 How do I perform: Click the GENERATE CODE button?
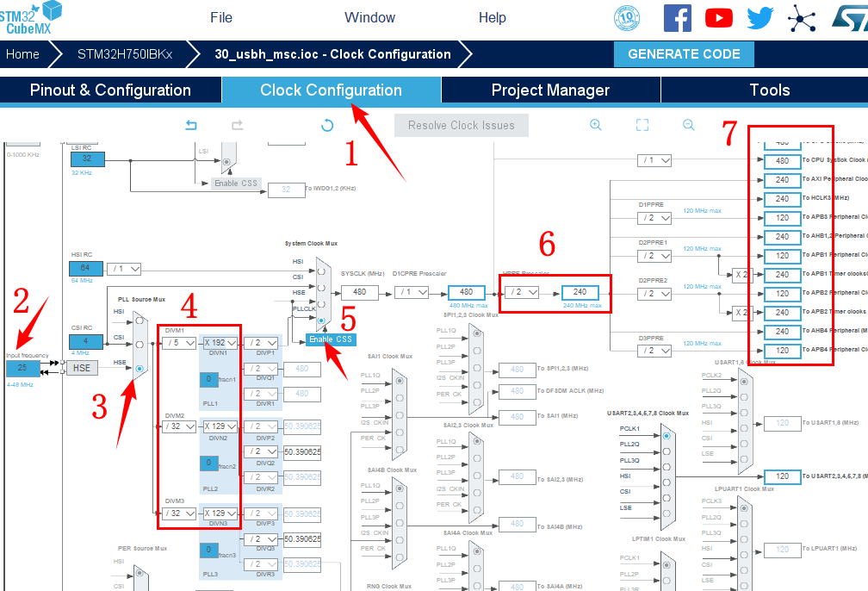[684, 53]
